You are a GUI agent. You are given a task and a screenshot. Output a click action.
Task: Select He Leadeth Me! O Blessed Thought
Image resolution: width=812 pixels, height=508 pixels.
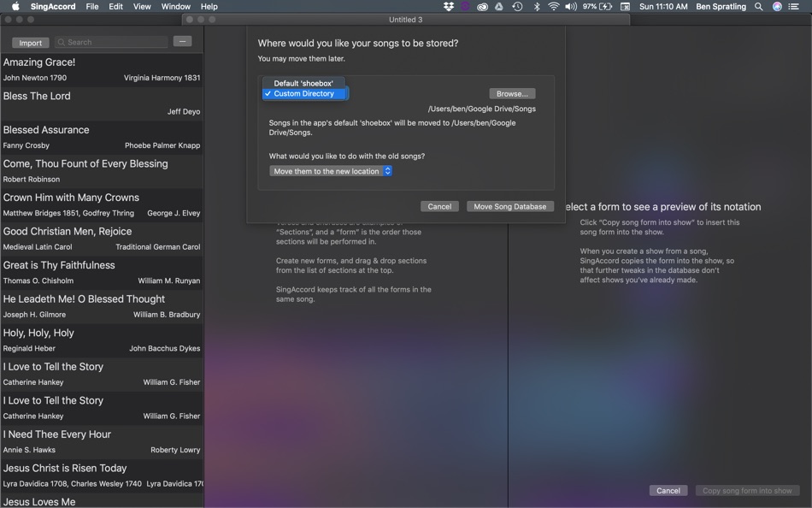point(102,306)
